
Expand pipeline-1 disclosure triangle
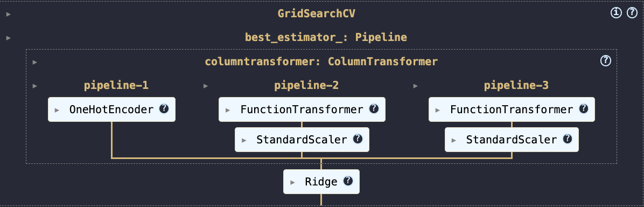pyautogui.click(x=35, y=86)
